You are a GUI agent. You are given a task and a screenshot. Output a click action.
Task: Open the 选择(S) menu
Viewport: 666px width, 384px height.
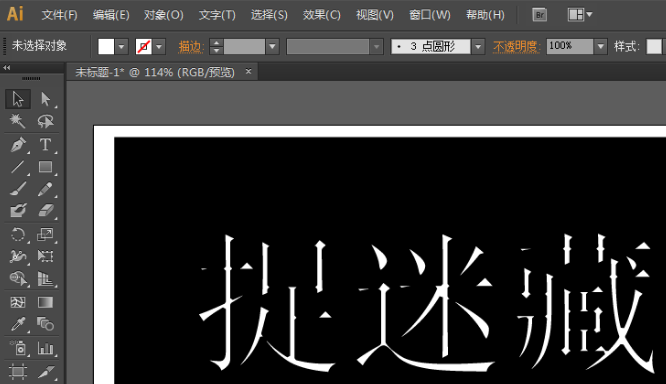269,15
